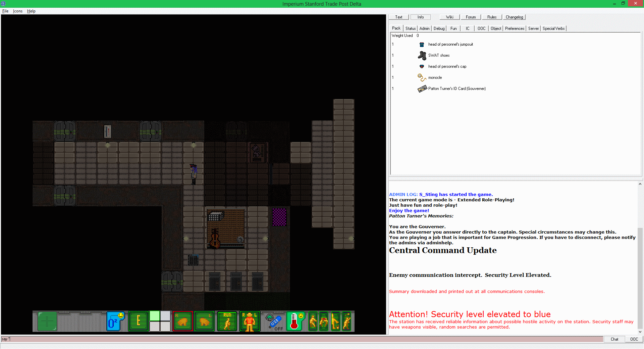This screenshot has height=349, width=644.
Task: Click "Attention! Security level elevated to blue" message
Action: click(470, 314)
